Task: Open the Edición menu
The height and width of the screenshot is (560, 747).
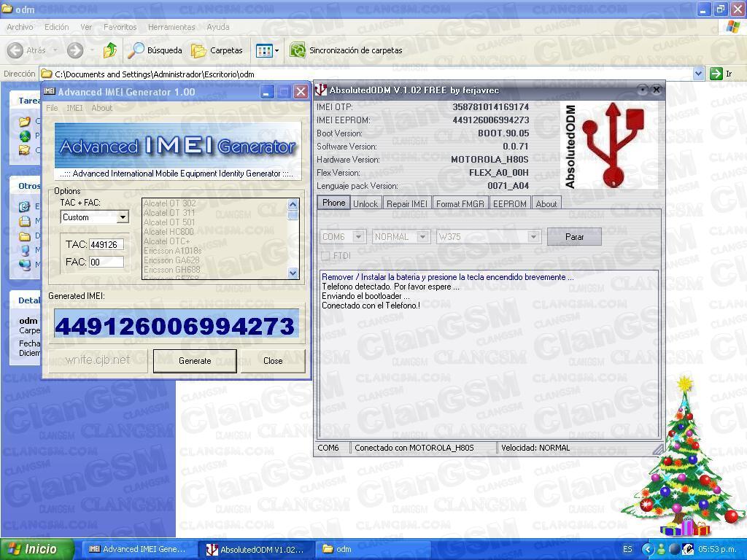Action: click(x=57, y=27)
